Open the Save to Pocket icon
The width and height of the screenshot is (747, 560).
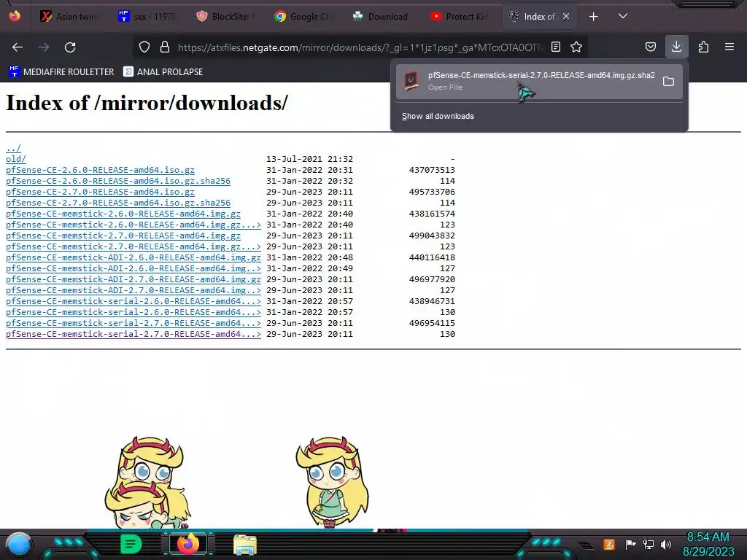650,47
